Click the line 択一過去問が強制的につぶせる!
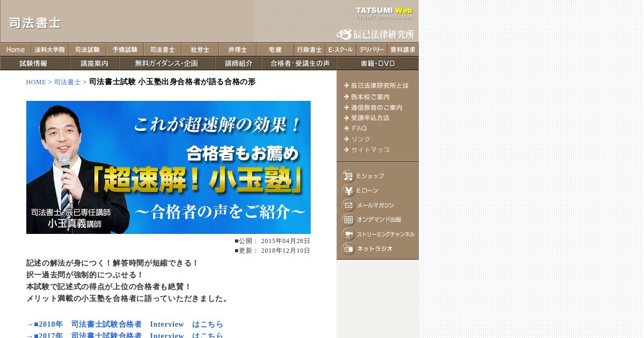This screenshot has height=338, width=644. (x=85, y=275)
